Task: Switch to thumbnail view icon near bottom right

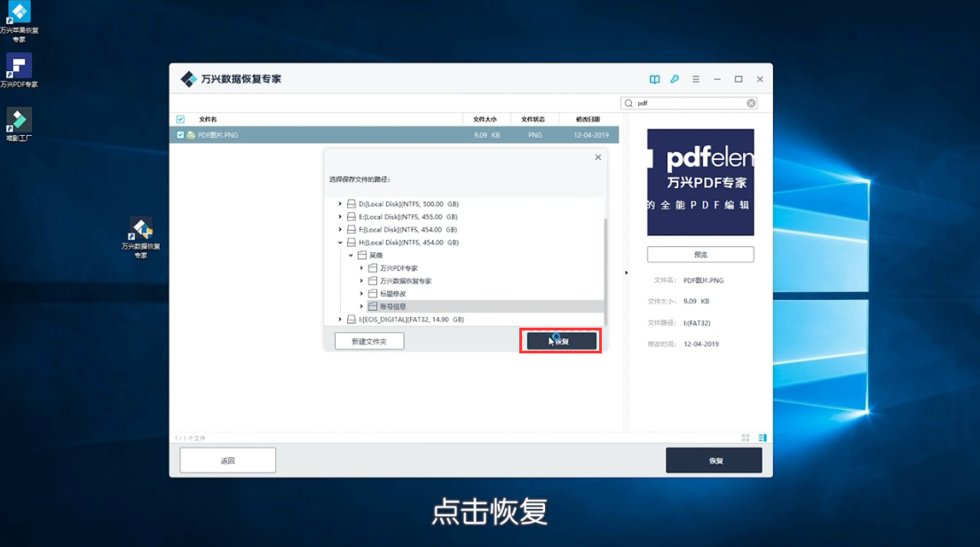Action: pyautogui.click(x=744, y=437)
